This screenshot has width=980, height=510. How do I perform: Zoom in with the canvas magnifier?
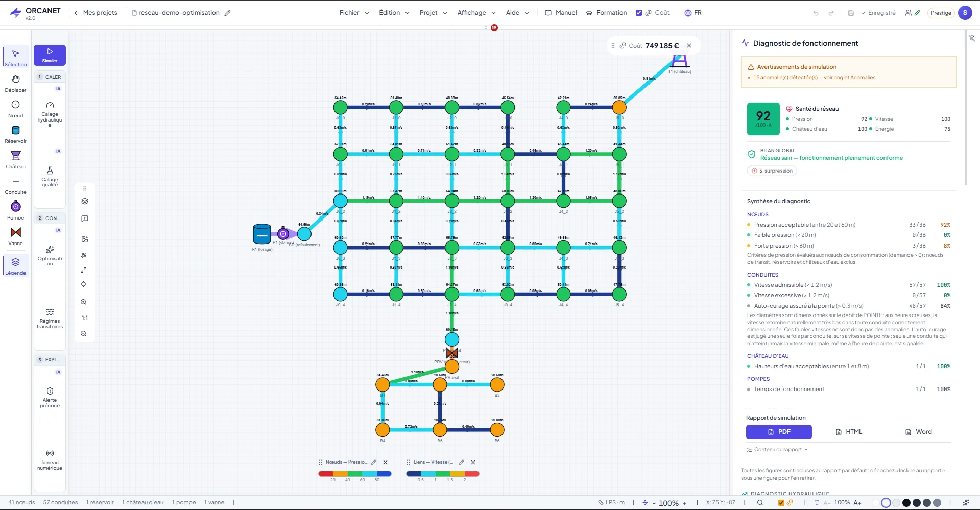click(x=84, y=302)
